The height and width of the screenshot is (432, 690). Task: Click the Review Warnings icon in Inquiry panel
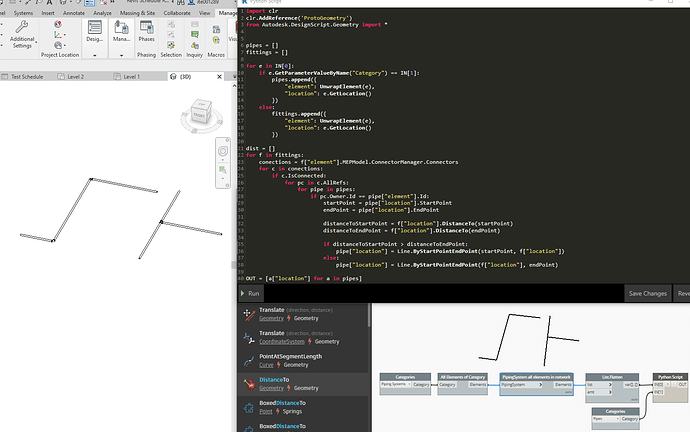point(195,45)
